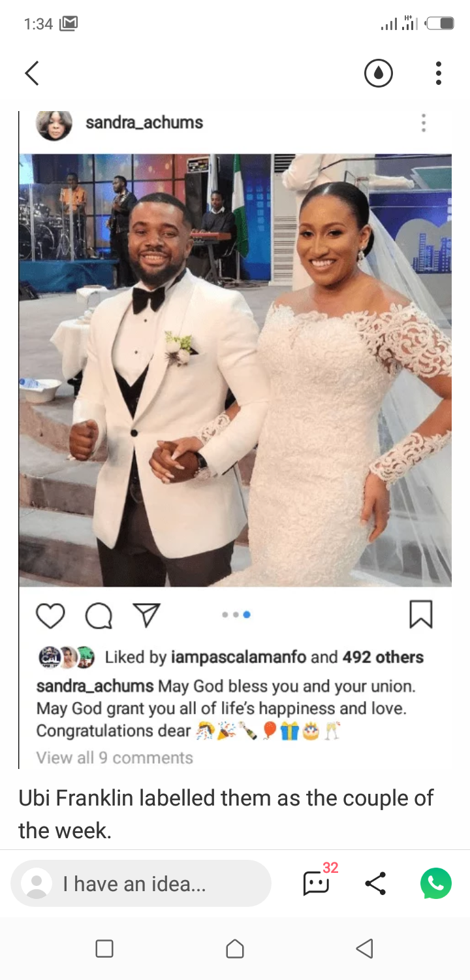This screenshot has height=980, width=470.
Task: Like the post with the heart icon
Action: coord(50,615)
